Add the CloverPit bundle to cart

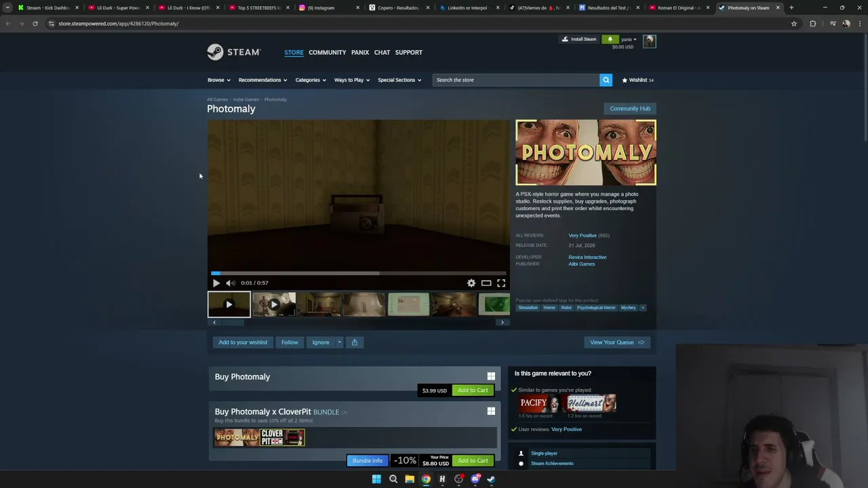tap(473, 461)
